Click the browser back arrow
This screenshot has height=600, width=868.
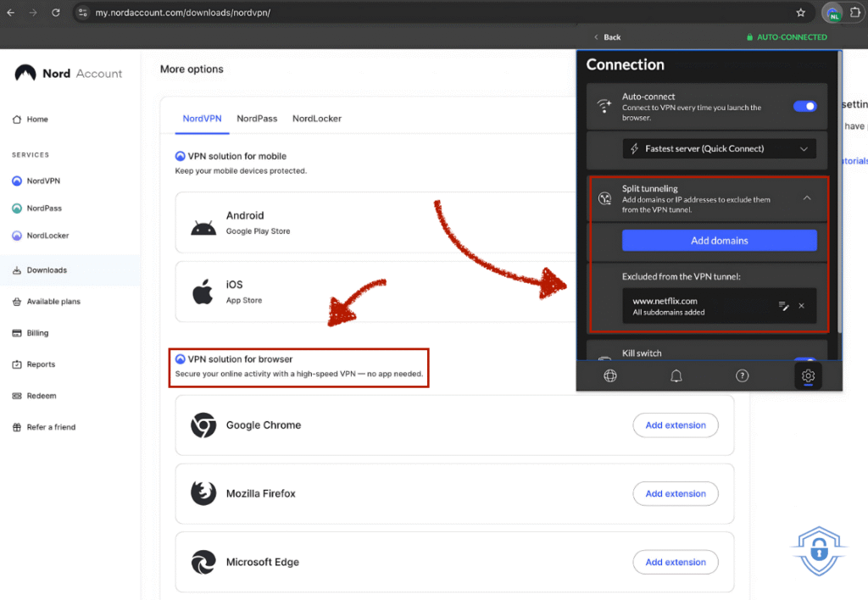(10, 12)
